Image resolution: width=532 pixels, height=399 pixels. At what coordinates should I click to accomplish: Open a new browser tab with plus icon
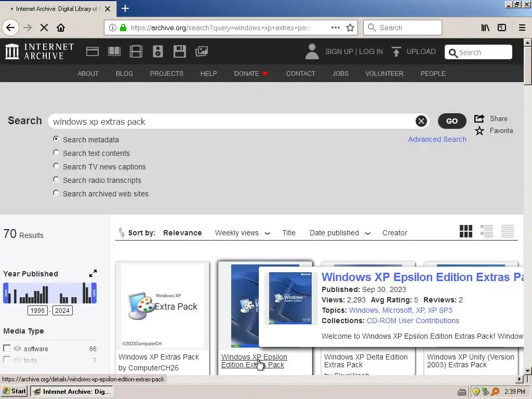click(x=125, y=8)
